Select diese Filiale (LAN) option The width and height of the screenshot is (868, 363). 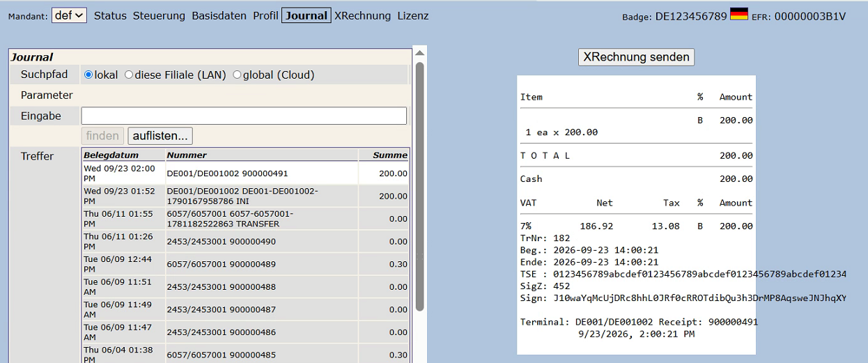129,75
